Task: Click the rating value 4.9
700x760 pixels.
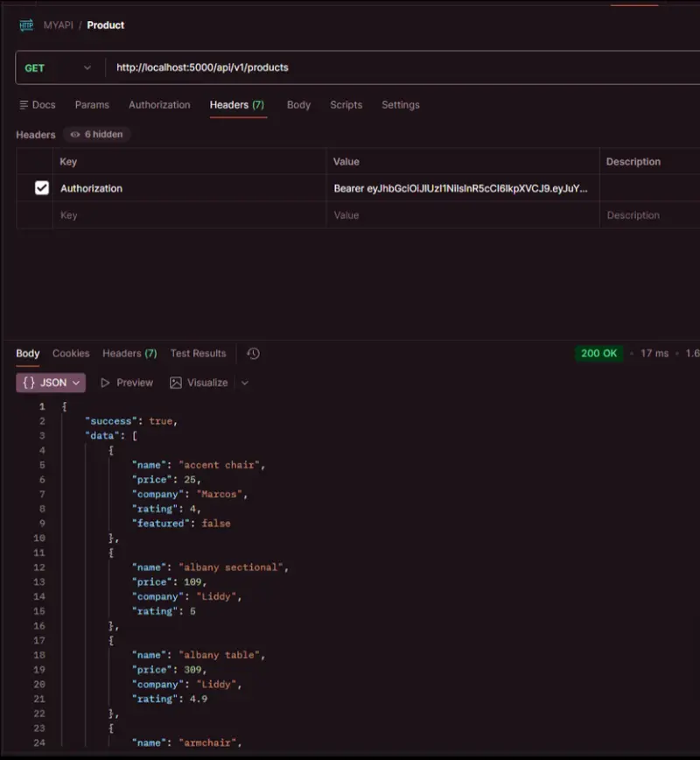Action: 198,699
